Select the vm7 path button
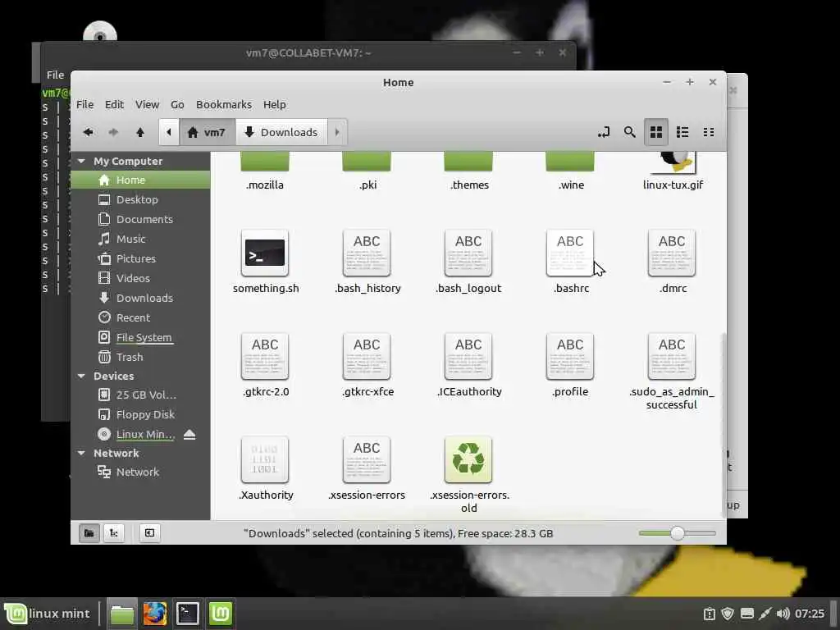 [x=207, y=132]
